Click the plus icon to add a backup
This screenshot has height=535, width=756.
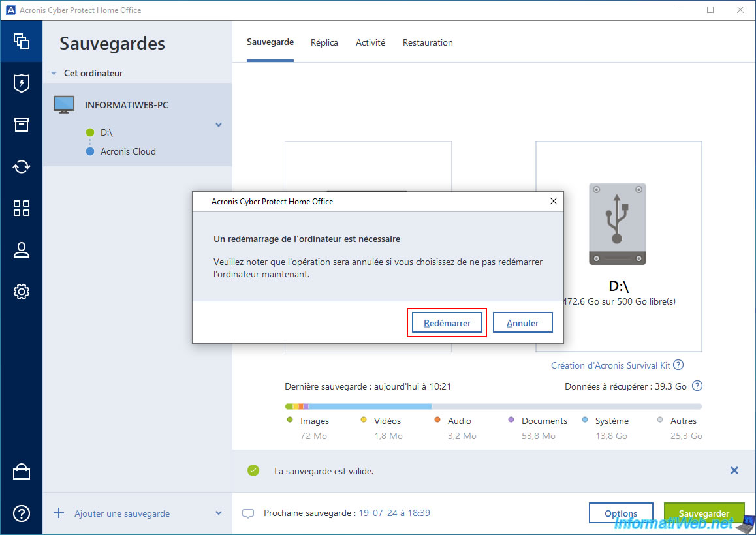(x=58, y=513)
